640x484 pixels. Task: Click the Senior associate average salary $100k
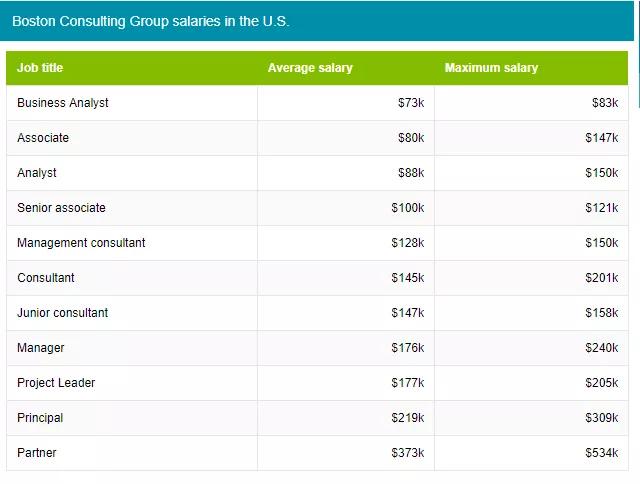tap(408, 208)
